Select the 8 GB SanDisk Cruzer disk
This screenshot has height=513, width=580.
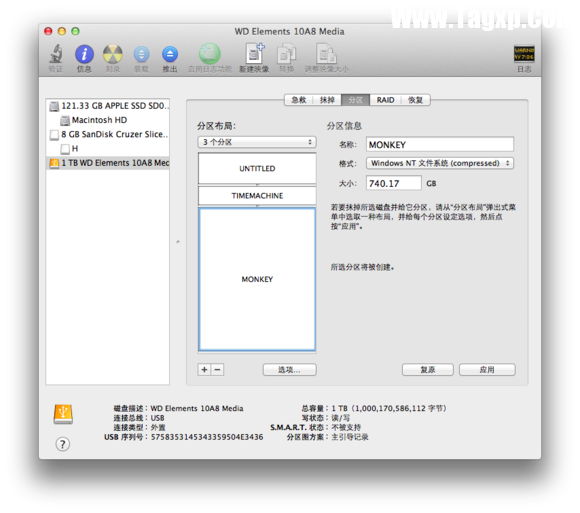(x=108, y=134)
